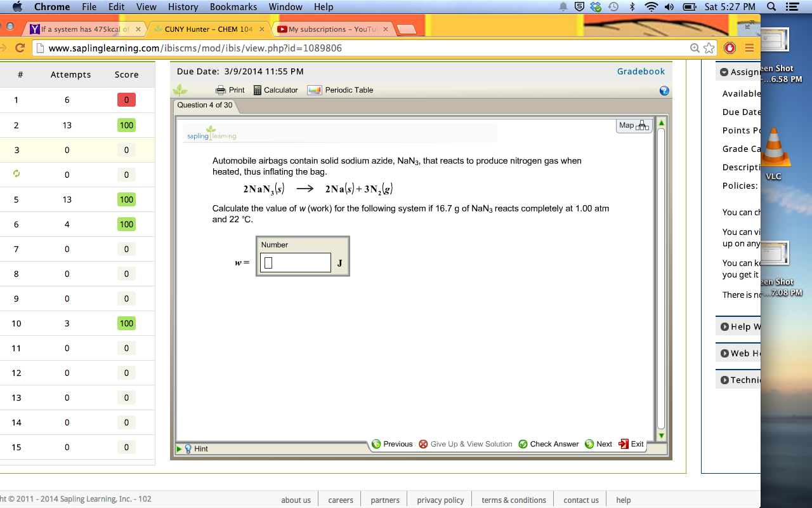
Task: Click the red AdBlock extension icon
Action: point(730,48)
